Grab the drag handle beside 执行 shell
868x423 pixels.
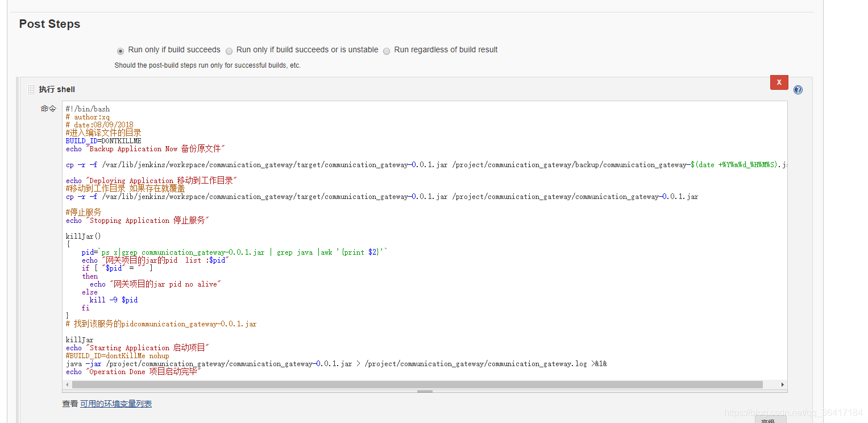[x=31, y=89]
